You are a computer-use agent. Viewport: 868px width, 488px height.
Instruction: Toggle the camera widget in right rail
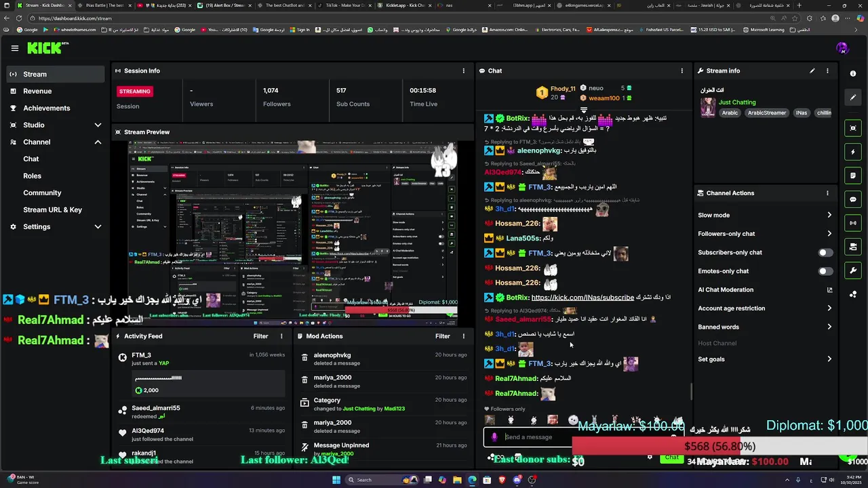(853, 247)
